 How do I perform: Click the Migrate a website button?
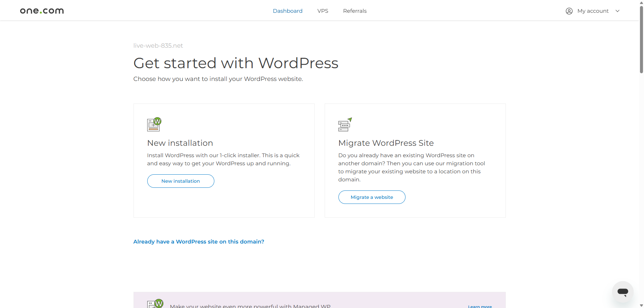372,197
